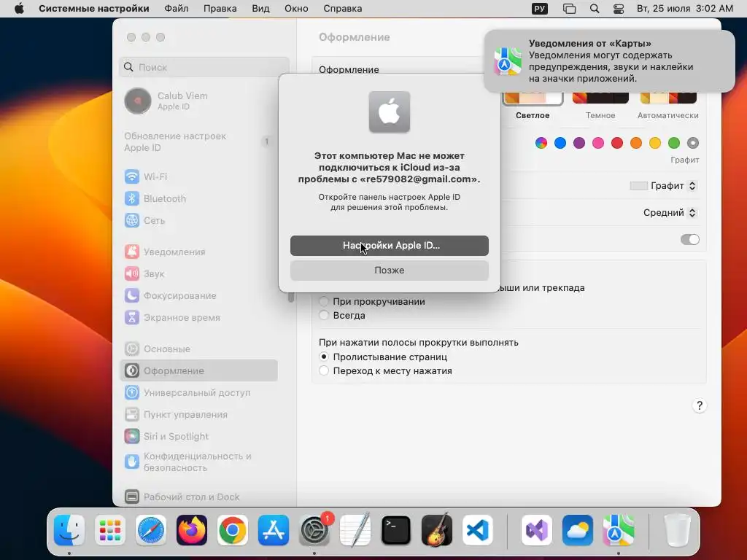Open the Фокусирование moon icon
Screen dimensions: 747x560
(x=132, y=296)
